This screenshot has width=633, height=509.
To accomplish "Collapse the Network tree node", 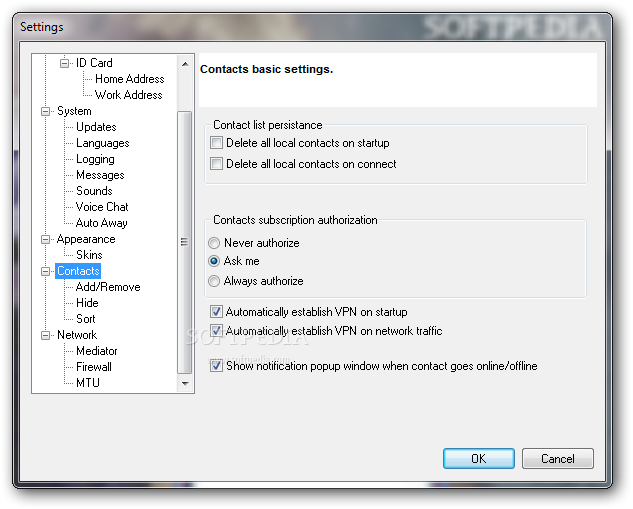I will point(46,335).
